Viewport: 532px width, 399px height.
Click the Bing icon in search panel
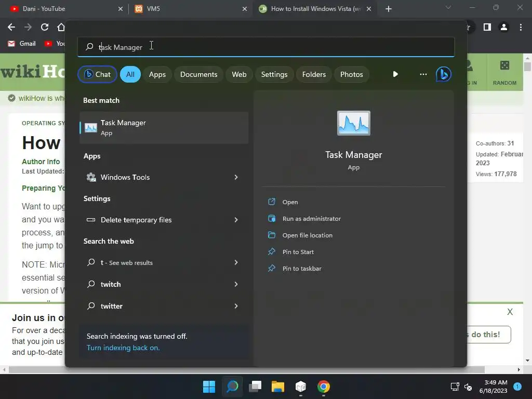pos(444,74)
